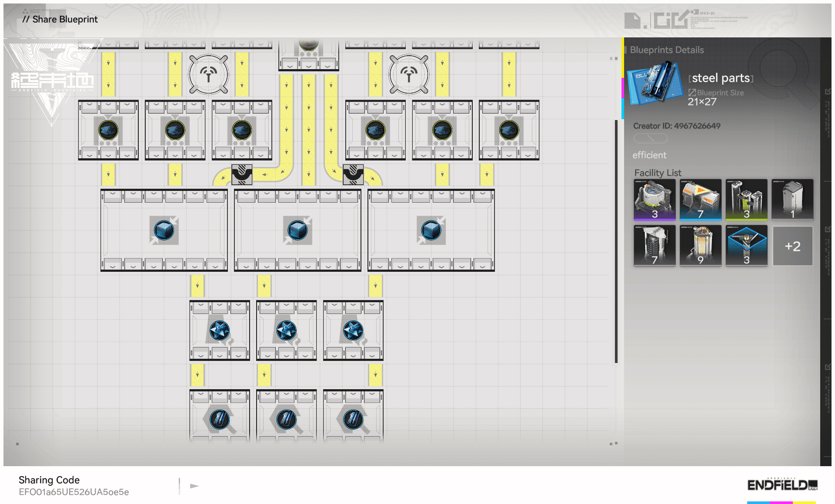835x504 pixels.
Task: Click the pill-shaped tag under Creator ID
Action: [x=650, y=138]
